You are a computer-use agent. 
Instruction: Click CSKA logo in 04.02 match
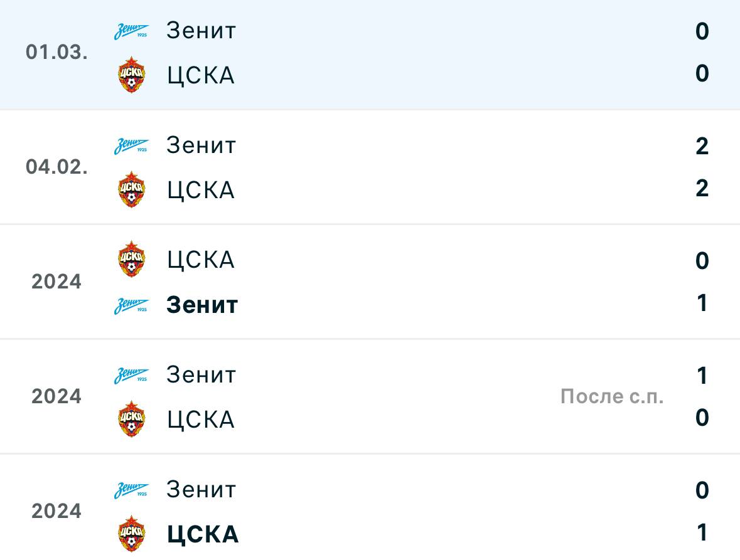pyautogui.click(x=131, y=189)
